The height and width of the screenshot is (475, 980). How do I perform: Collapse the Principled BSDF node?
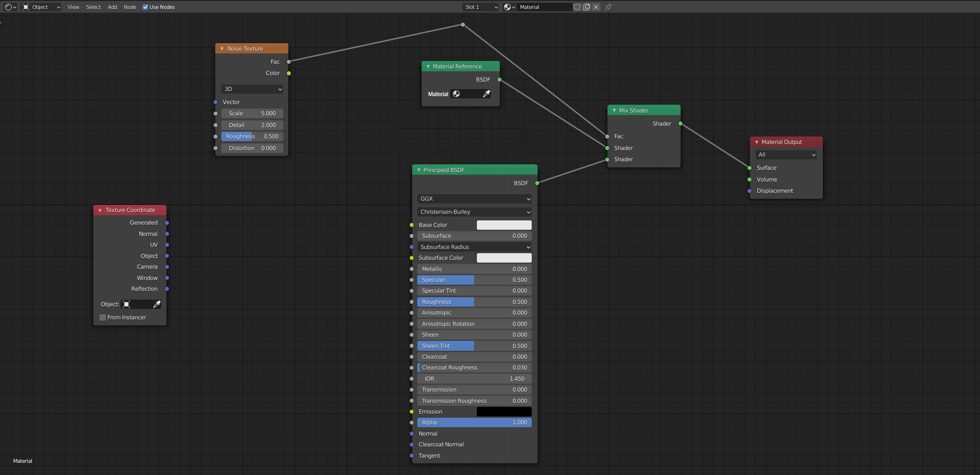pos(419,170)
